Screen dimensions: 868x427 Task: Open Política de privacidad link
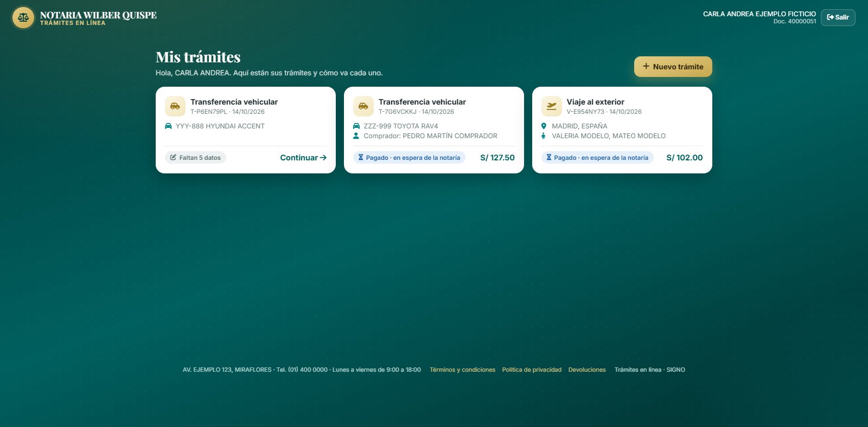click(532, 370)
